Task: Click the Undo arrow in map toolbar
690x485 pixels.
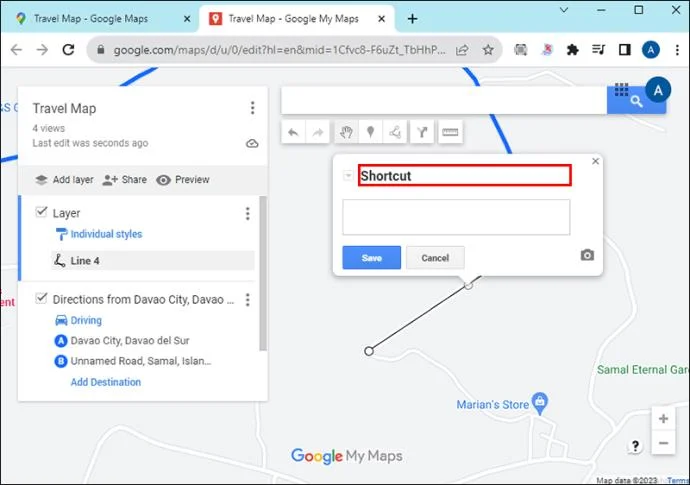Action: point(293,132)
